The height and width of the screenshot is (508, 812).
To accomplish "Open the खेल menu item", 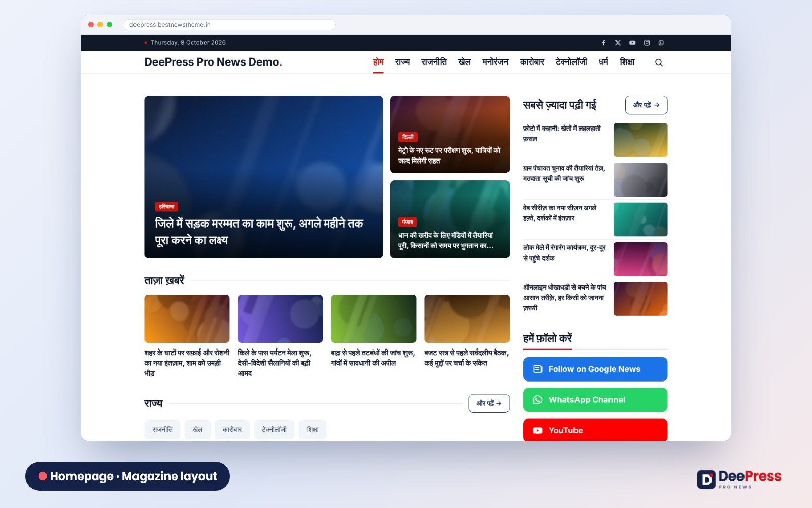I will pos(464,62).
